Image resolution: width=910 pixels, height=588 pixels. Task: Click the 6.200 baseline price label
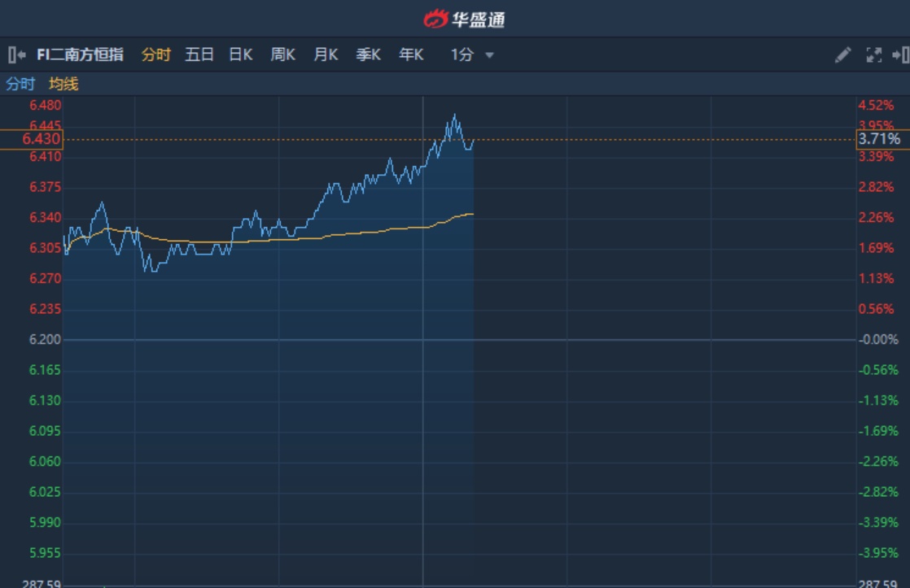pyautogui.click(x=45, y=339)
